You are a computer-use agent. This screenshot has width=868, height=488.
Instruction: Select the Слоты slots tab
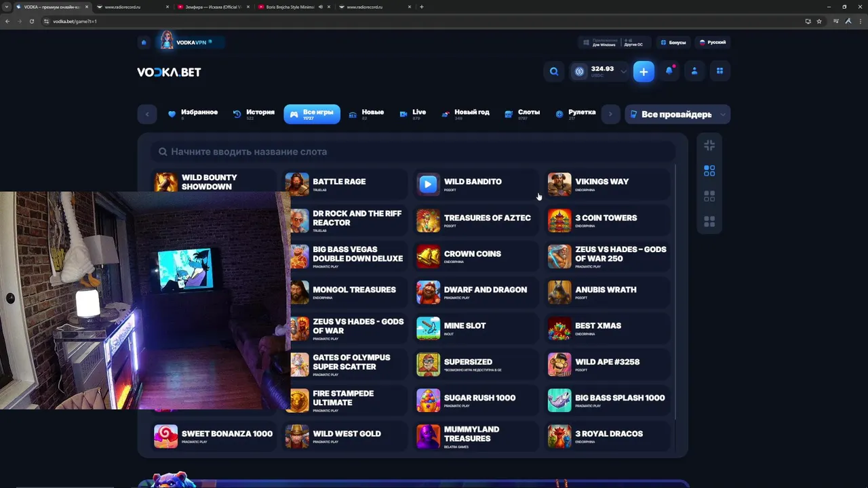[522, 114]
